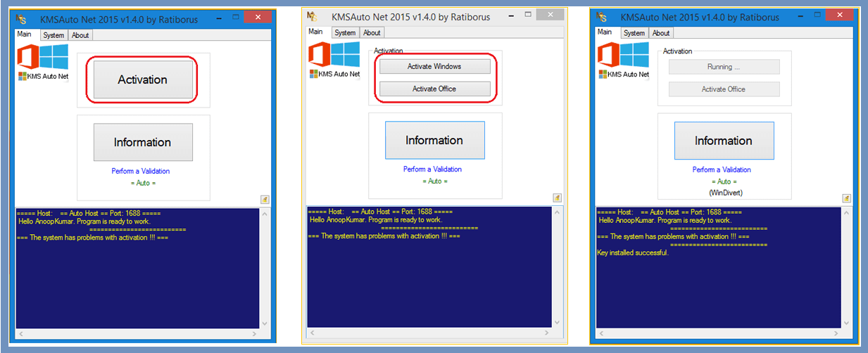The image size is (868, 353).
Task: Click Host/Port 1688 log line in big Activation window
Action: click(x=89, y=213)
